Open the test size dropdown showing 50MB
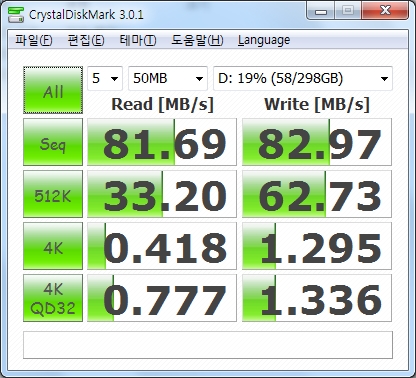This screenshot has width=416, height=378. [168, 78]
